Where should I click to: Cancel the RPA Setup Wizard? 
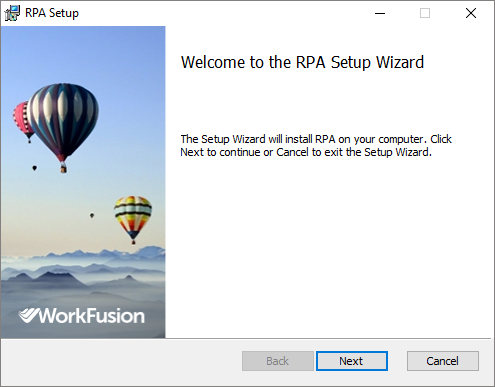443,361
